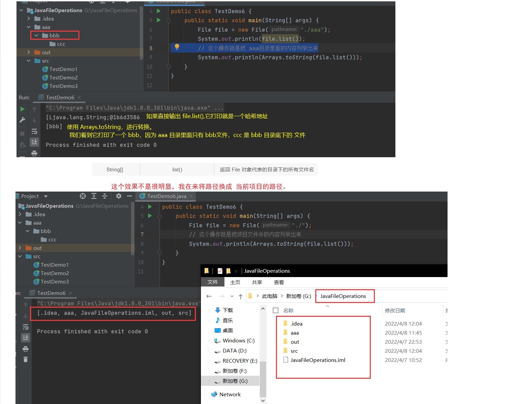Click the up-arrow icon in upper Run console
This screenshot has width=532, height=404.
click(34, 109)
